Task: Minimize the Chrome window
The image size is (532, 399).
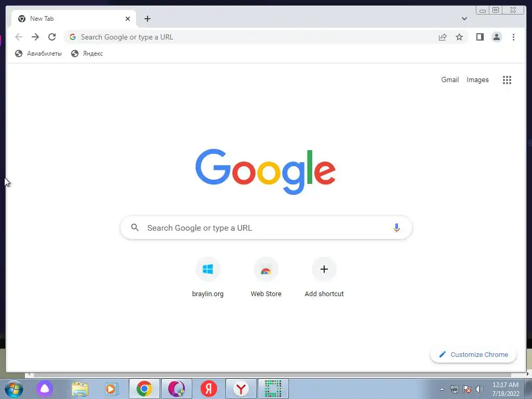Action: point(483,10)
